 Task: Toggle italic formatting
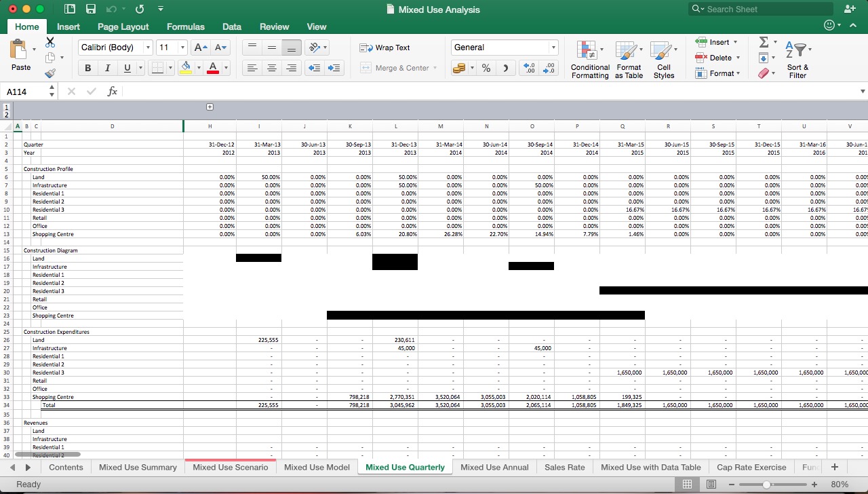coord(107,68)
